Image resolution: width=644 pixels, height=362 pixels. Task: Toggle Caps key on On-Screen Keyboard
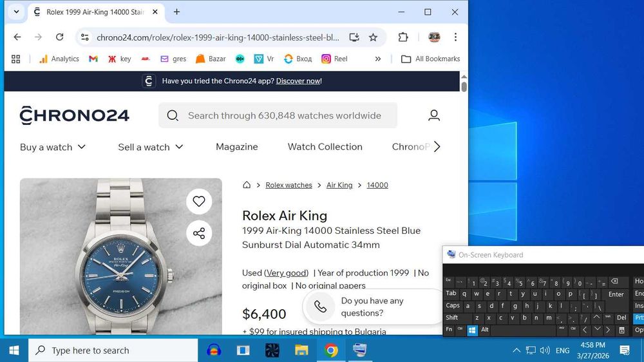pyautogui.click(x=453, y=306)
